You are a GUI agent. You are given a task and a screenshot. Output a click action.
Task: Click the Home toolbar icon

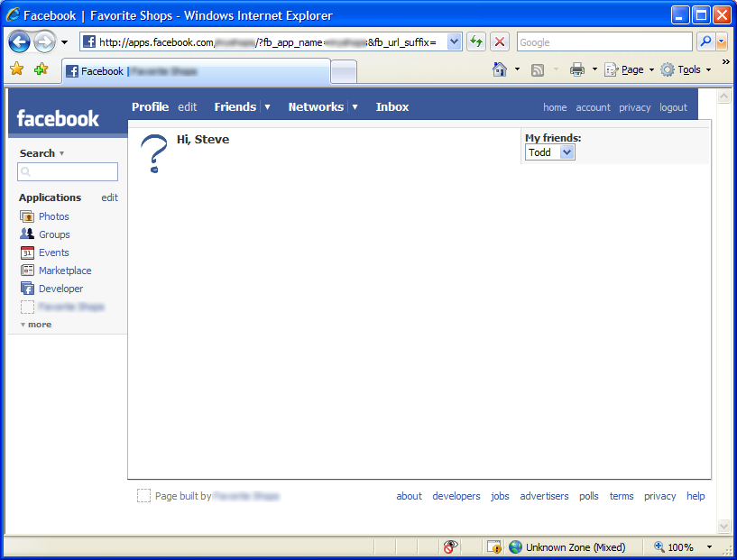click(499, 69)
